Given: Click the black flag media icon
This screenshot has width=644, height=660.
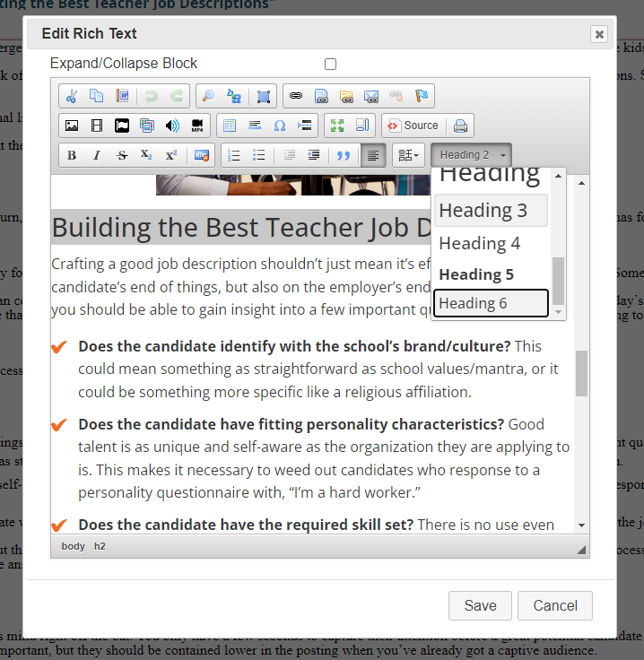Looking at the screenshot, I should point(122,126).
